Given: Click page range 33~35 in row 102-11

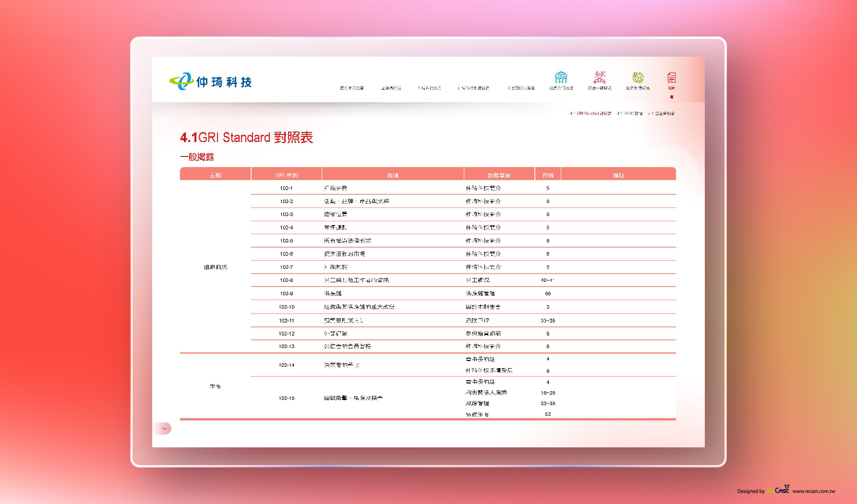Looking at the screenshot, I should [x=548, y=320].
